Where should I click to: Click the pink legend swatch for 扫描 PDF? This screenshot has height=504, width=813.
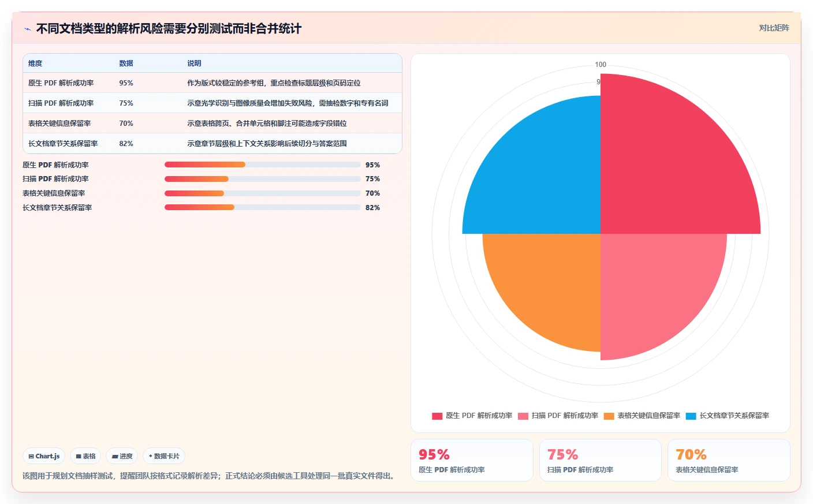[x=523, y=416]
